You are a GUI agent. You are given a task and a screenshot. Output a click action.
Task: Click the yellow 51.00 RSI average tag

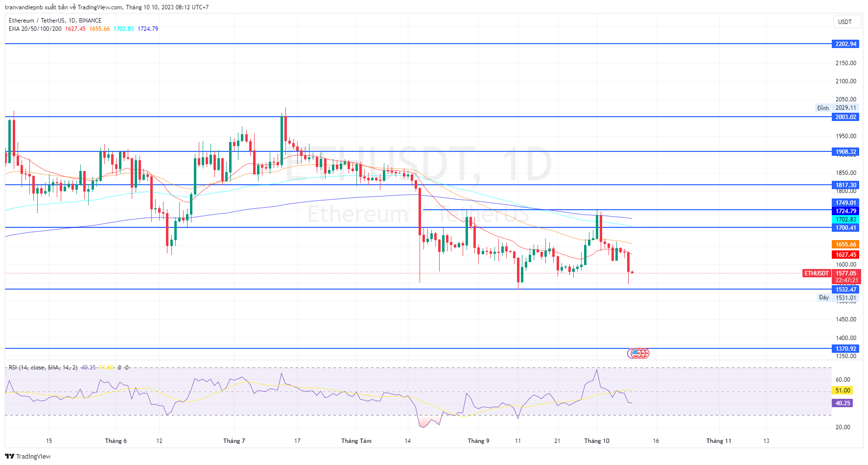843,391
